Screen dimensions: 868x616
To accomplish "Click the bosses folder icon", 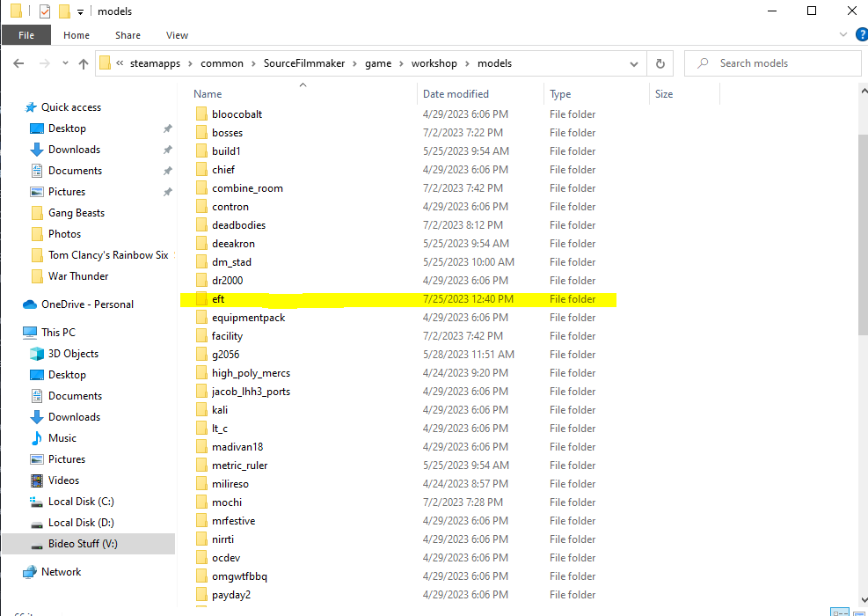I will (201, 132).
